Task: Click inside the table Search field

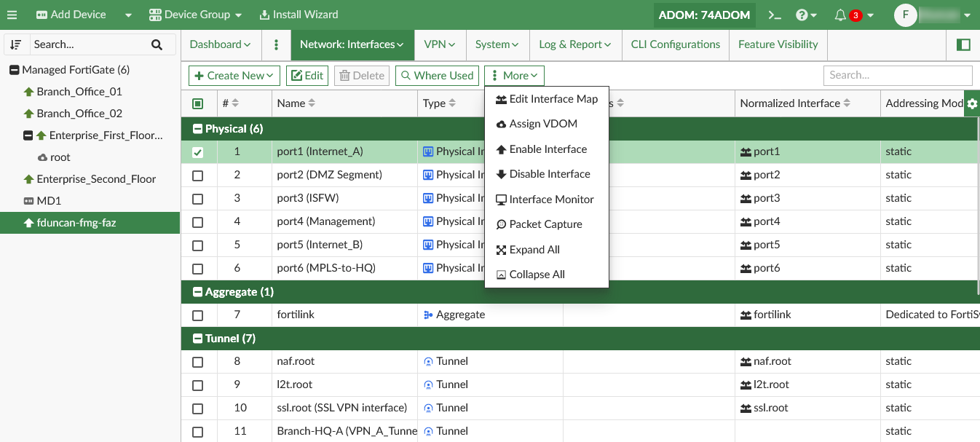Action: point(898,75)
